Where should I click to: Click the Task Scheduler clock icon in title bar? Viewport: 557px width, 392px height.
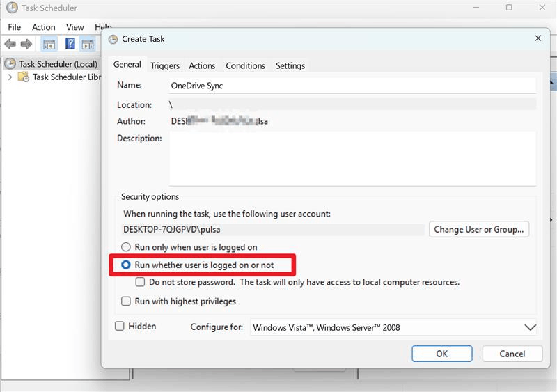tap(12, 8)
